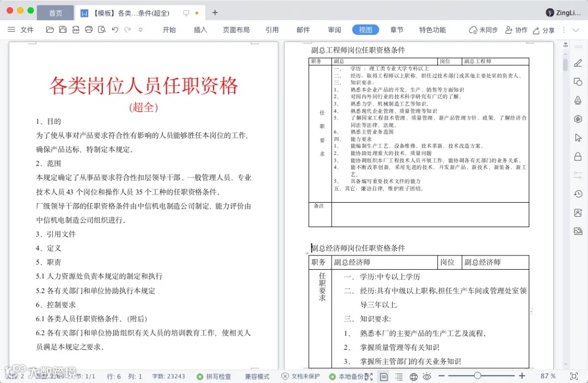Open the history clock icon in sidebar
Image resolution: width=588 pixels, height=383 pixels.
coord(578,193)
